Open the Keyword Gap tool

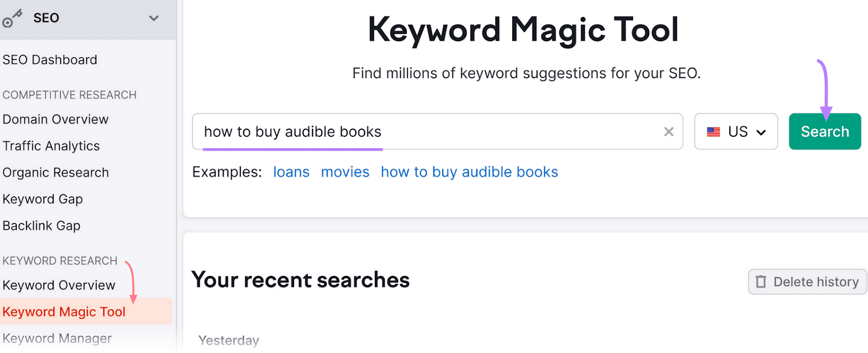[x=43, y=199]
